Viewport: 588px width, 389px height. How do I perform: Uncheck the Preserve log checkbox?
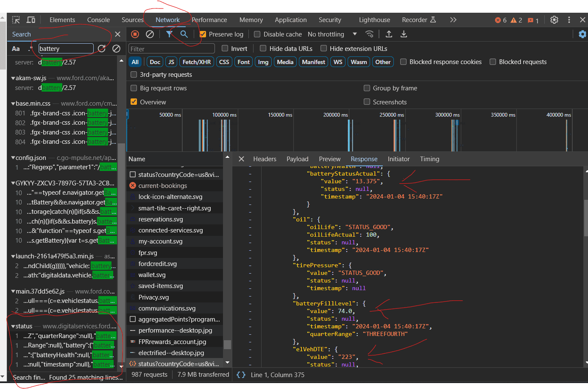pyautogui.click(x=203, y=34)
